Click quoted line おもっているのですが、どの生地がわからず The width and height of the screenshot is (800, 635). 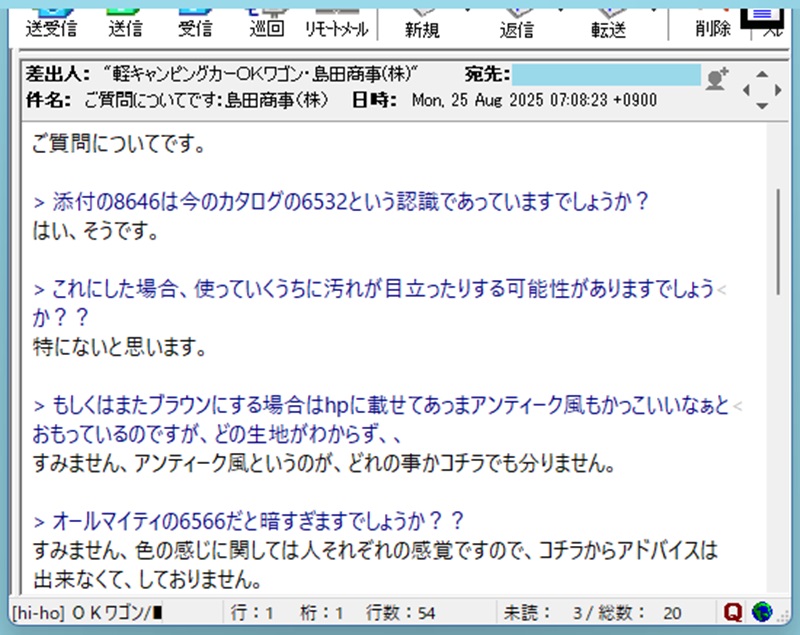217,435
